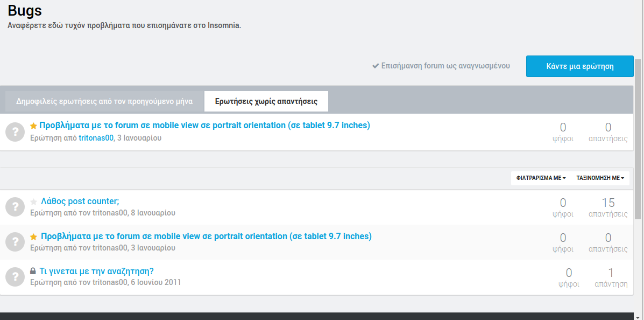Click checkmark icon of Επισήμανση forum ως αναγνωσμένου
This screenshot has height=320, width=644.
376,66
